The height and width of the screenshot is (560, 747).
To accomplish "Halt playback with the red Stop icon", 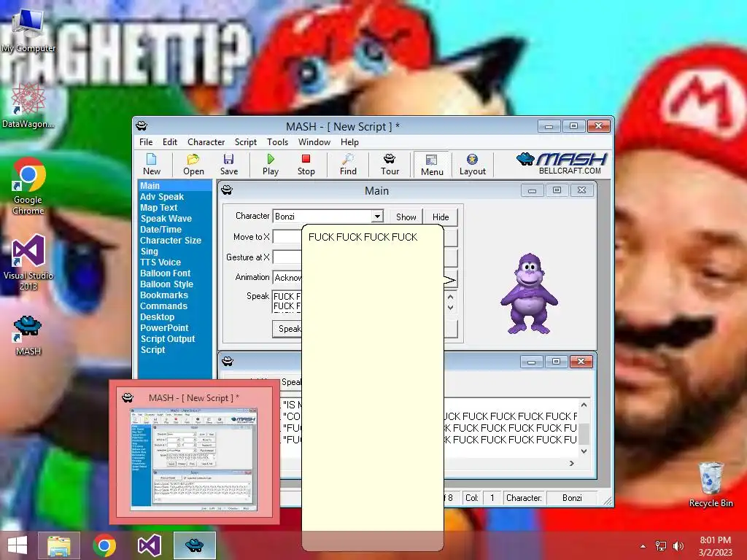I will pyautogui.click(x=306, y=164).
